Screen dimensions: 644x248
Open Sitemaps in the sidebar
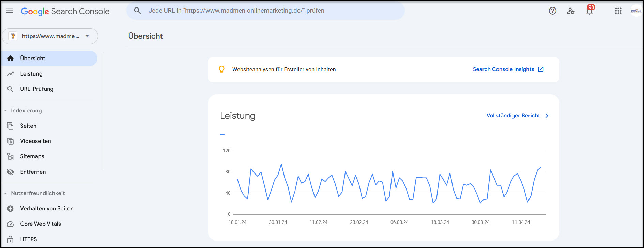[x=32, y=156]
